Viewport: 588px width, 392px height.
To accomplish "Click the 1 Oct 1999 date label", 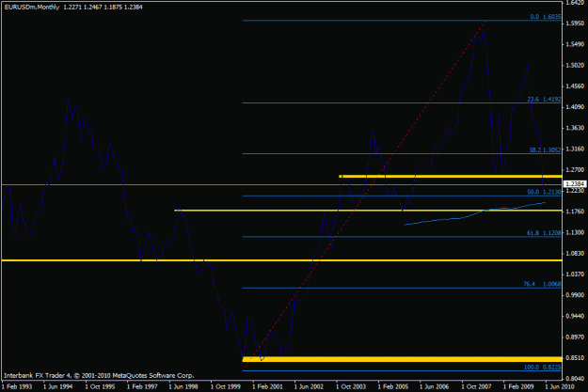I will [226, 386].
